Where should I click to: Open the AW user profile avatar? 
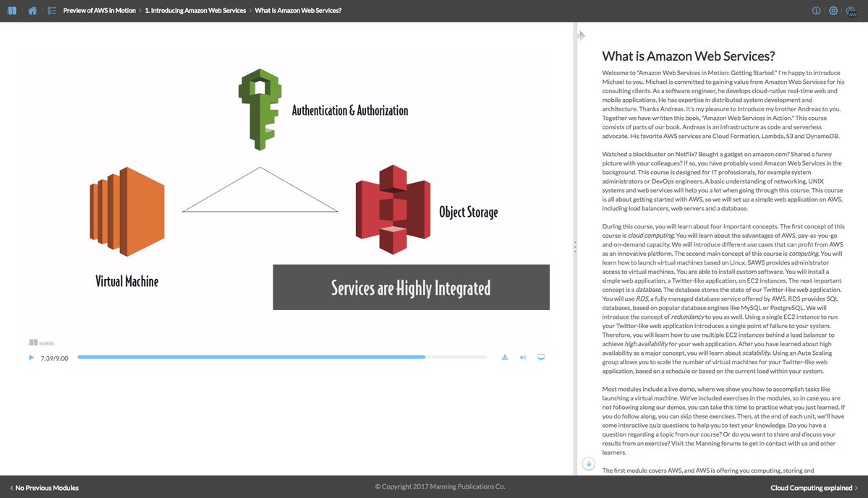[x=851, y=11]
